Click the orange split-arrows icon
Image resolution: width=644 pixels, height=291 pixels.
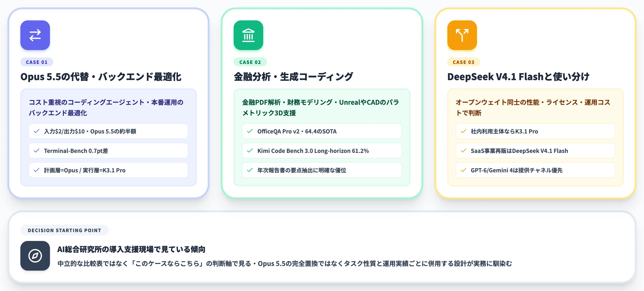point(462,35)
